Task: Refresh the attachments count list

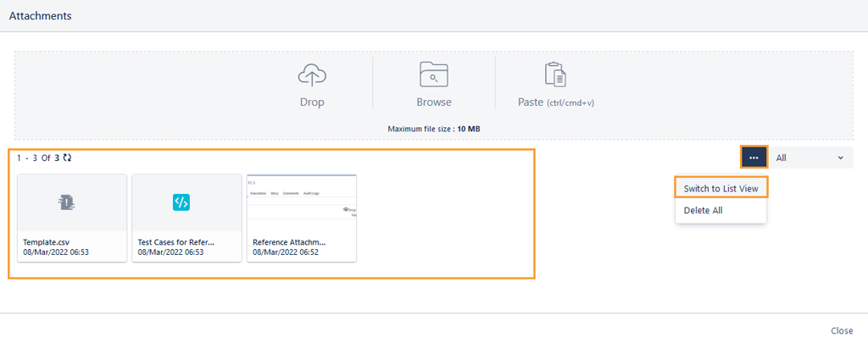Action: point(67,158)
